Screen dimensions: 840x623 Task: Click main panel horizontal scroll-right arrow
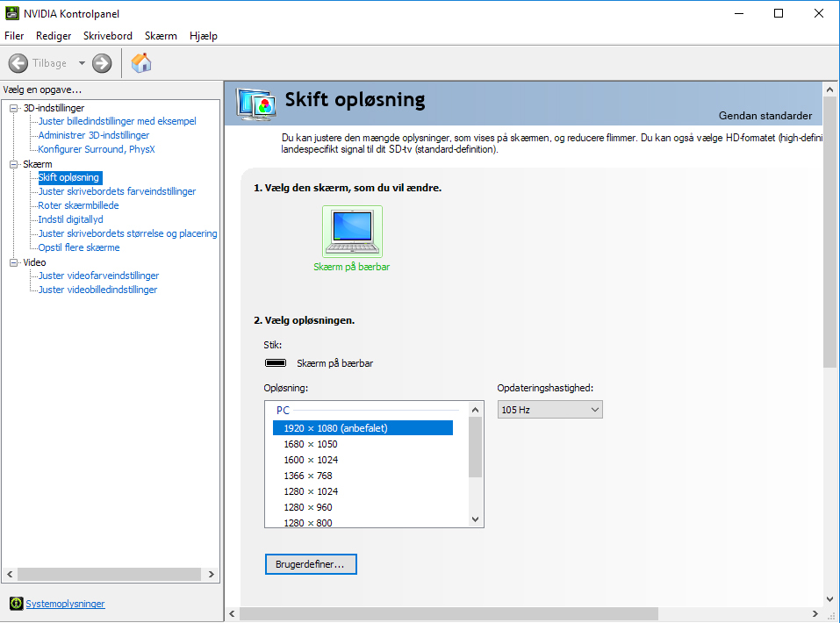click(815, 614)
